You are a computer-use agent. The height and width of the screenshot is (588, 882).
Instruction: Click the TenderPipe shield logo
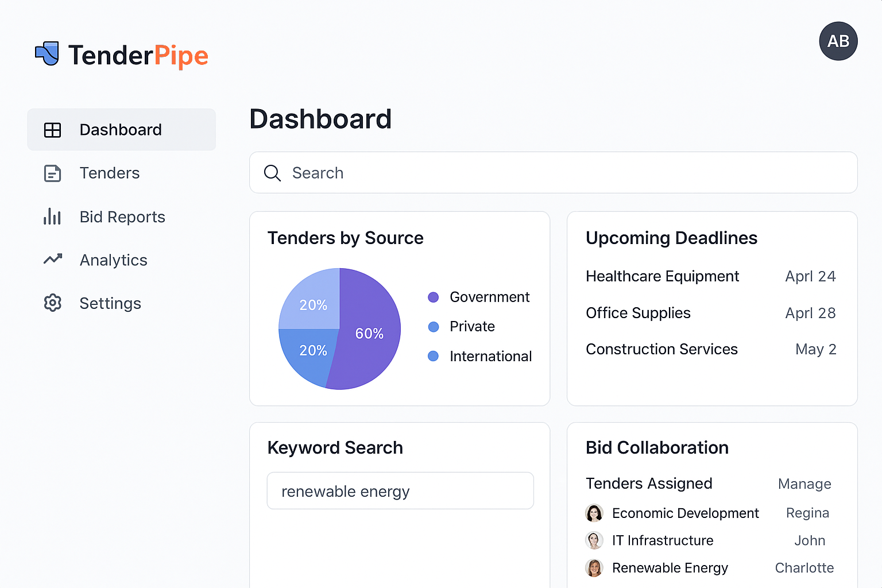click(x=48, y=54)
